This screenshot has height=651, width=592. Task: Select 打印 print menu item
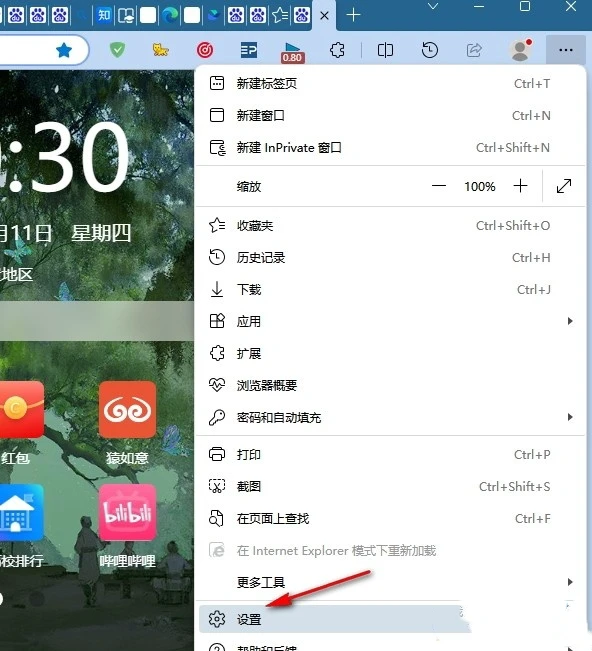[389, 455]
